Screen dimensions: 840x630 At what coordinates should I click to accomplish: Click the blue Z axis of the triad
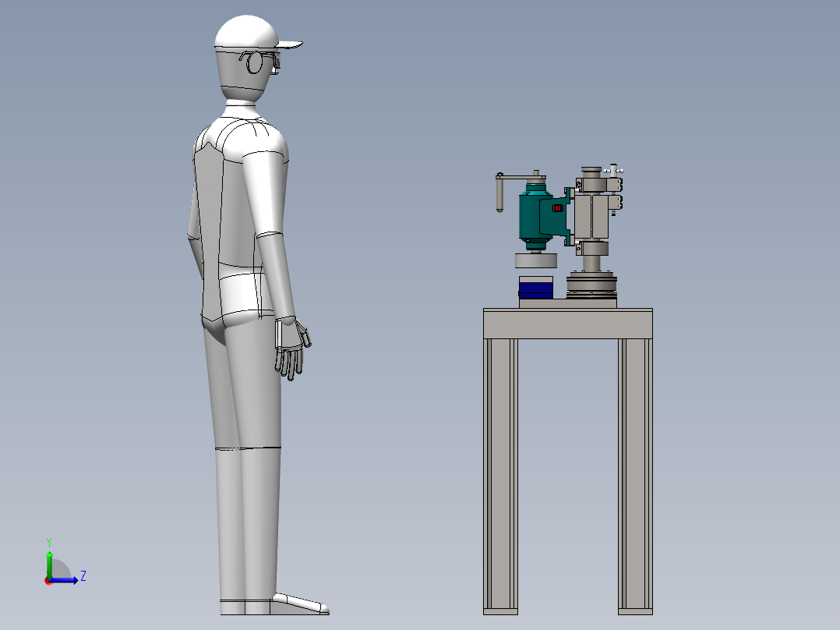point(64,580)
